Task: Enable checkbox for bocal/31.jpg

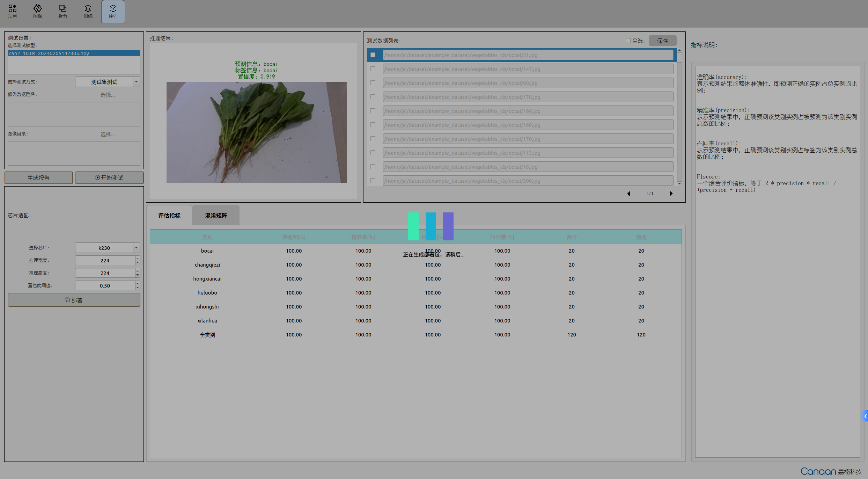Action: tap(373, 54)
